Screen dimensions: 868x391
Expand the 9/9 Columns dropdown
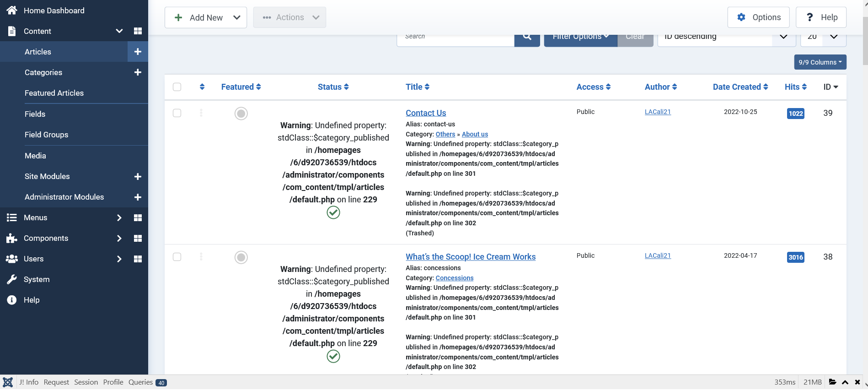click(x=820, y=62)
